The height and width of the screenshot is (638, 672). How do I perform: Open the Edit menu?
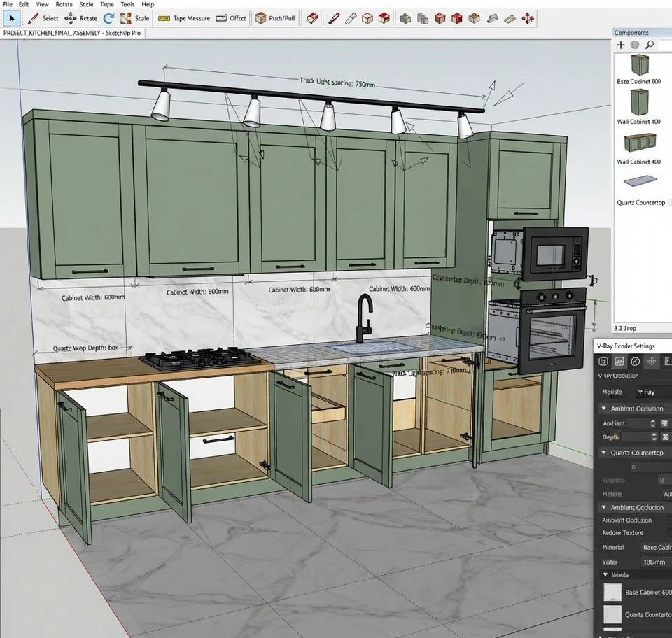24,4
